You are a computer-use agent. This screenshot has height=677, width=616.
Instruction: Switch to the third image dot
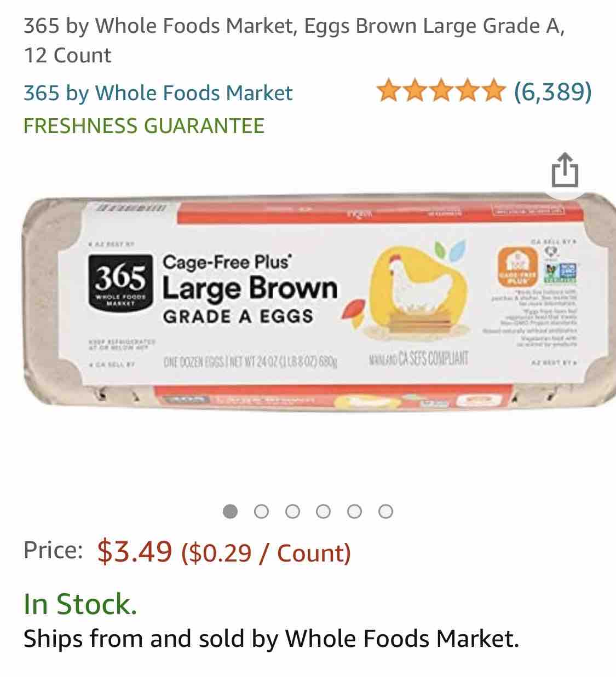pyautogui.click(x=293, y=512)
